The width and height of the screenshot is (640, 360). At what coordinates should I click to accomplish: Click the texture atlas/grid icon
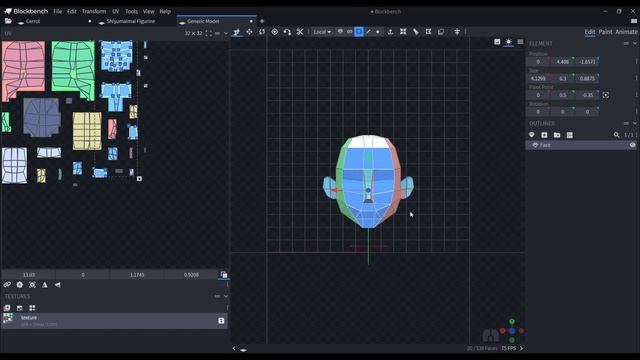click(x=32, y=308)
